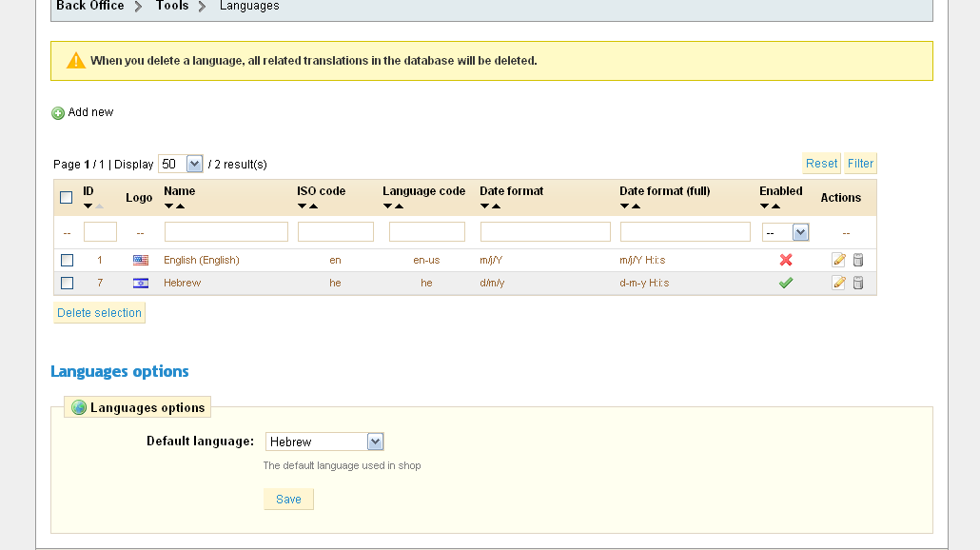Focus the Date format (full) filter field
980x550 pixels.
point(685,232)
